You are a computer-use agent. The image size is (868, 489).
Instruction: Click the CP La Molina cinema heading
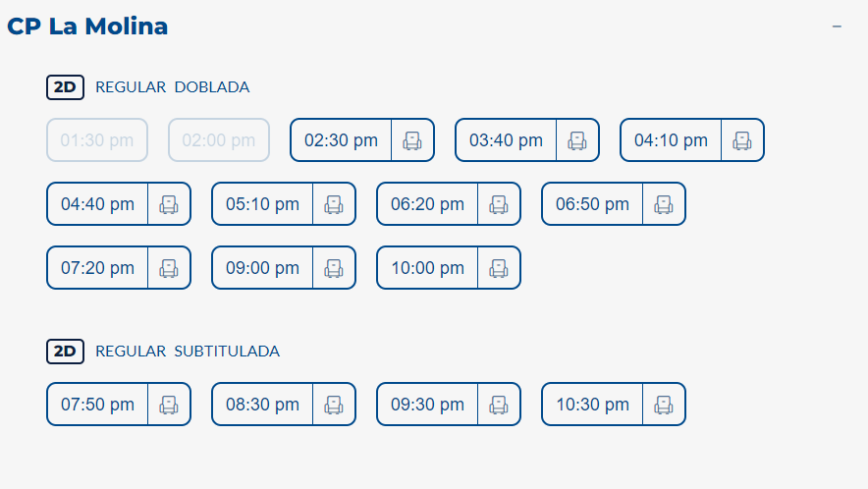87,27
